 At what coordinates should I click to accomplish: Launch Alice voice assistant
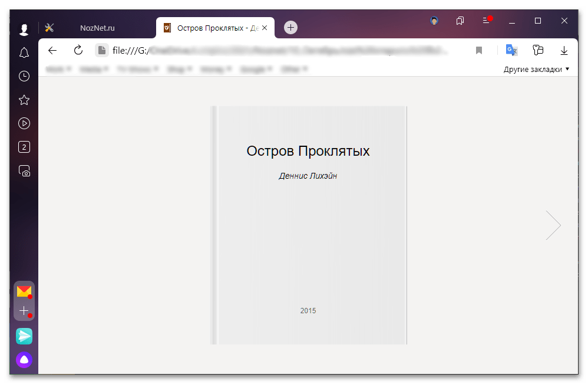click(x=24, y=360)
